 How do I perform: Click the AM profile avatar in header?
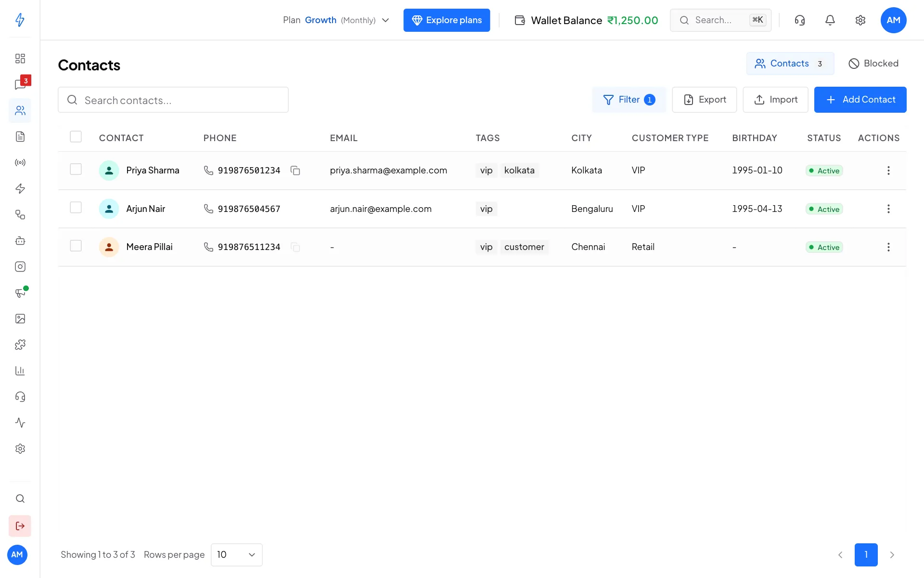[893, 20]
